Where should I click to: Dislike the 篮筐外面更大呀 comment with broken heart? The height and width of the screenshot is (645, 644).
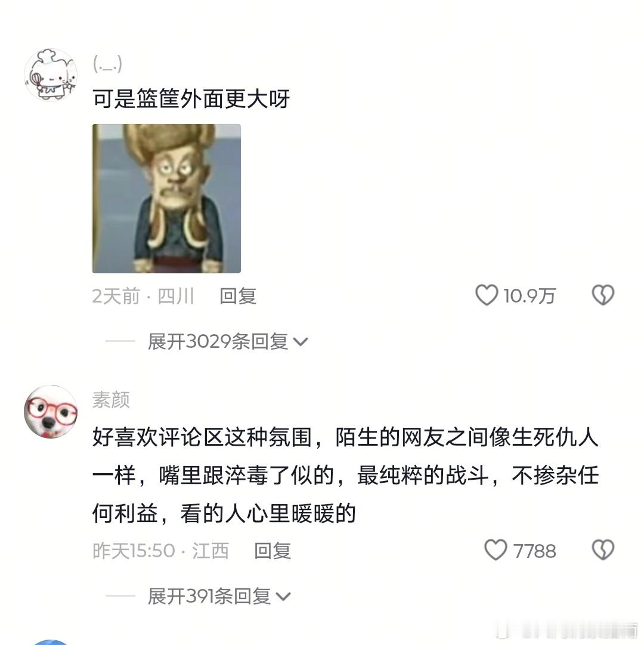(x=602, y=295)
